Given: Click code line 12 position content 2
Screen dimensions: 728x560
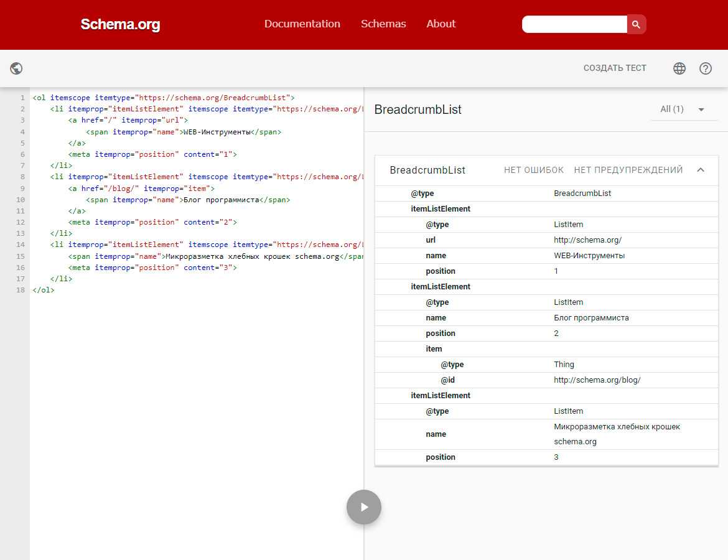Looking at the screenshot, I should point(152,222).
